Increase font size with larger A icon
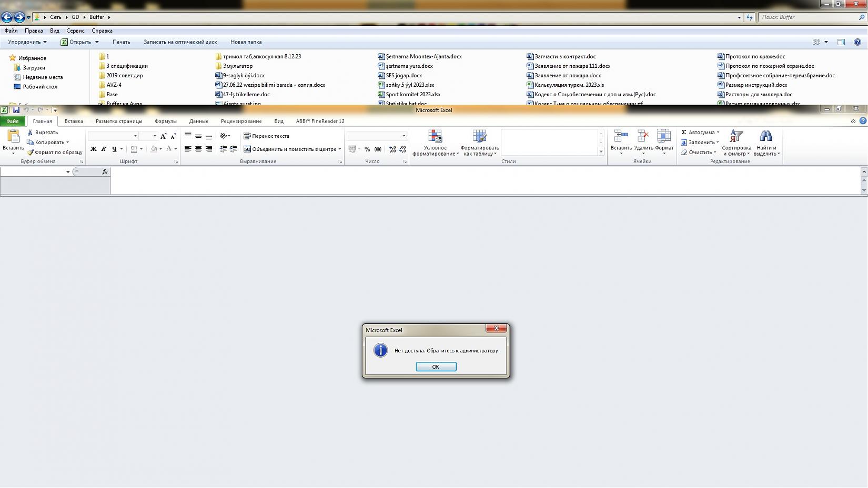 click(164, 136)
